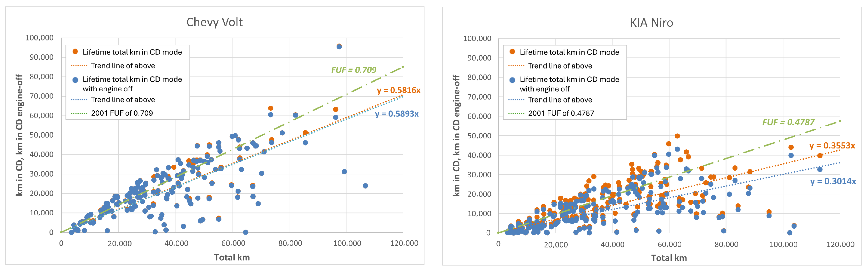Click the blue equation label "y = 0.5893x"

click(x=397, y=114)
